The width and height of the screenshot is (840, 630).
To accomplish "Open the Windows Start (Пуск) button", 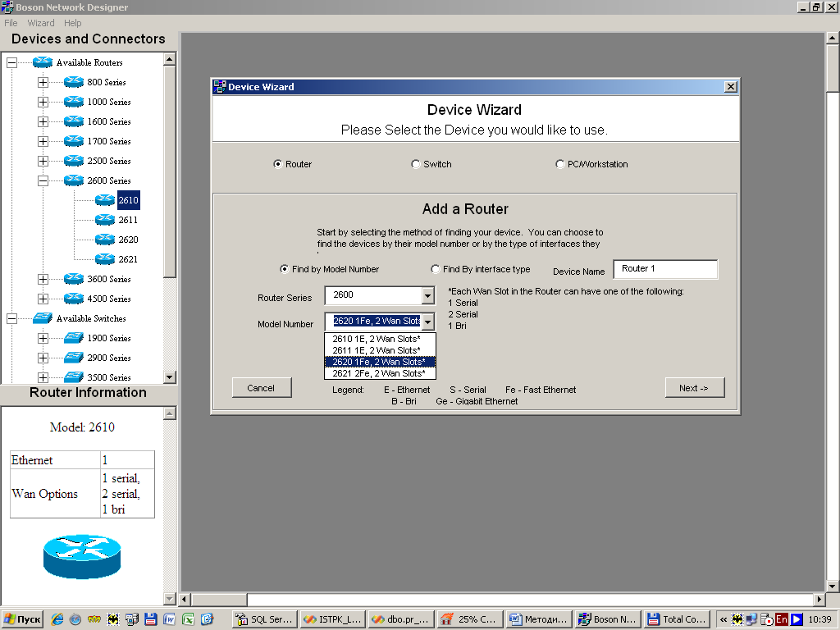I will point(22,619).
